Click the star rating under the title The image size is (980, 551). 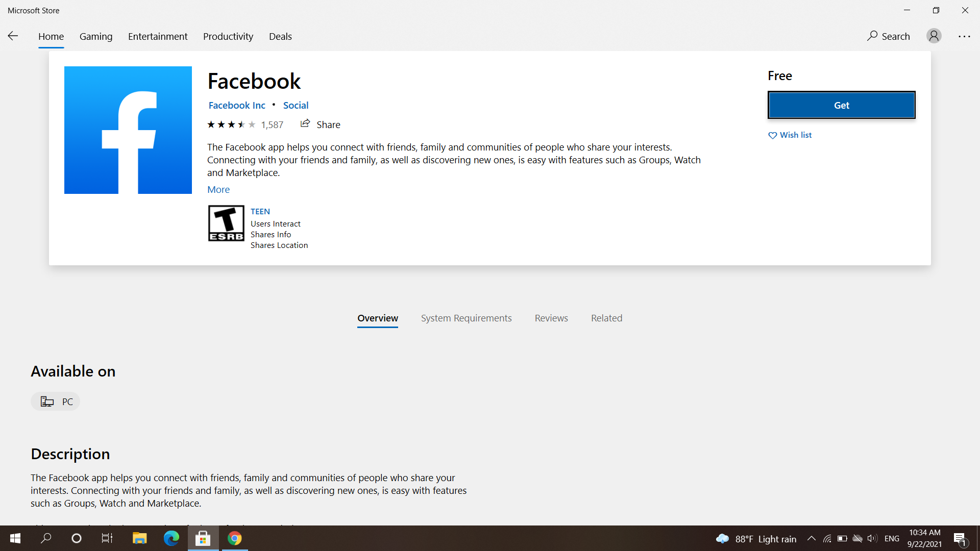pos(231,124)
